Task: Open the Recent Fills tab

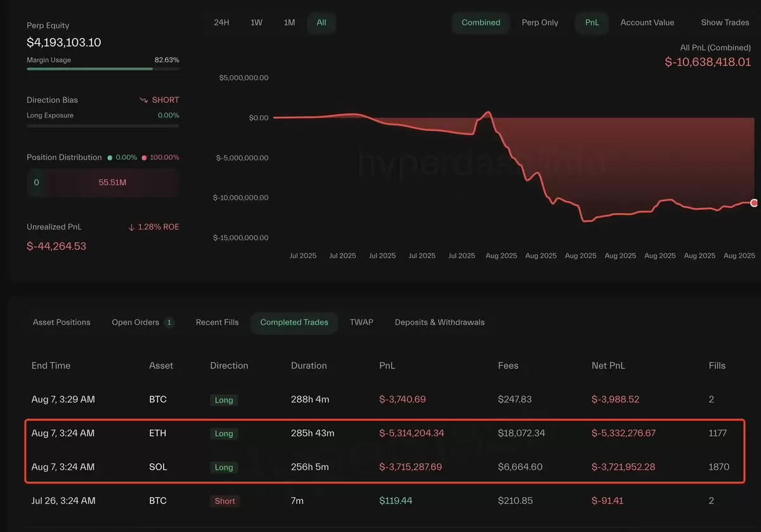Action: click(x=218, y=322)
